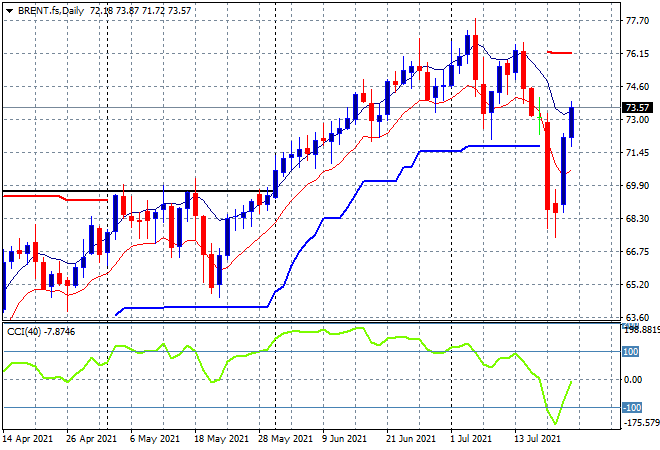Select the CCI 0.00 axis label

click(x=633, y=380)
